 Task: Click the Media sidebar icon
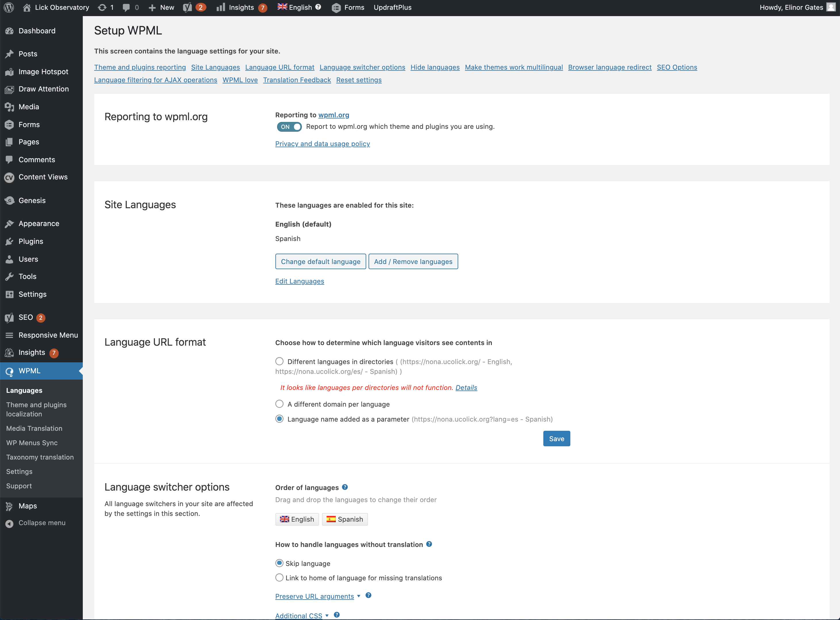pyautogui.click(x=9, y=107)
